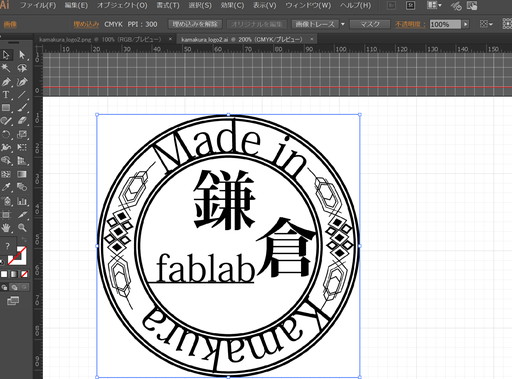Select the Artboard tool
This screenshot has width=512, height=379.
click(6, 214)
